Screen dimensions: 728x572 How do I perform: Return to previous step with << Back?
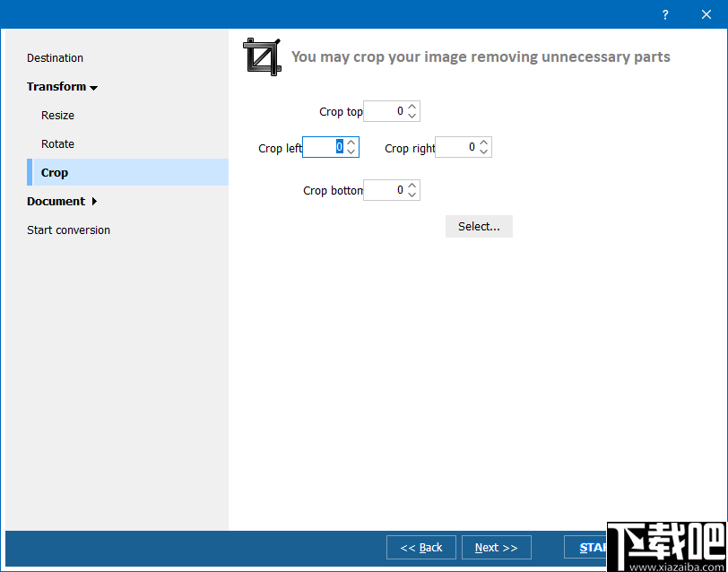tap(421, 548)
